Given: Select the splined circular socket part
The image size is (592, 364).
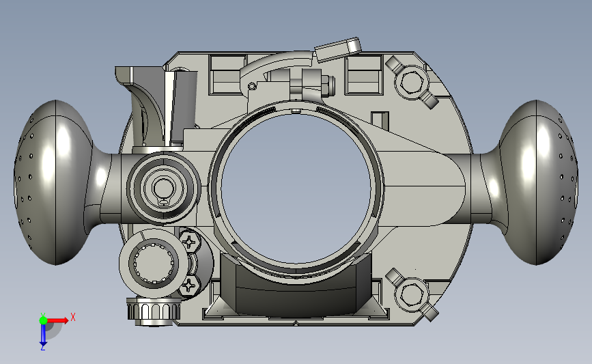Looking at the screenshot, I should pos(154,263).
